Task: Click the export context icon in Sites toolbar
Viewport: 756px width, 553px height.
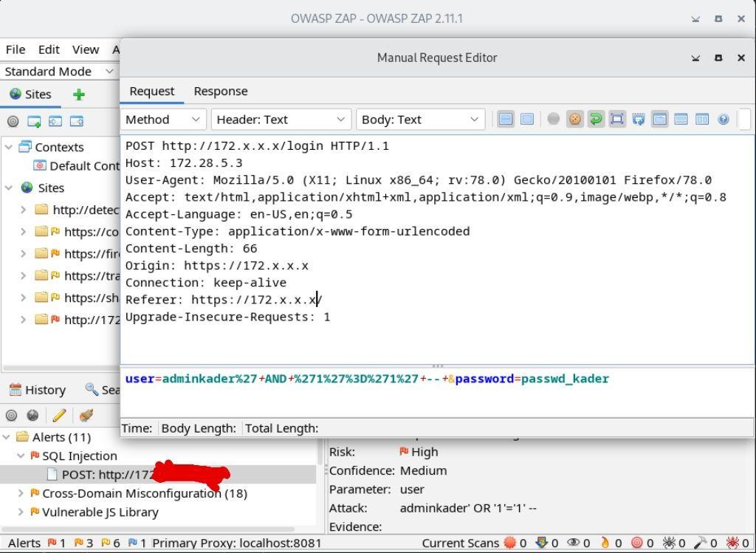Action: coord(77,121)
